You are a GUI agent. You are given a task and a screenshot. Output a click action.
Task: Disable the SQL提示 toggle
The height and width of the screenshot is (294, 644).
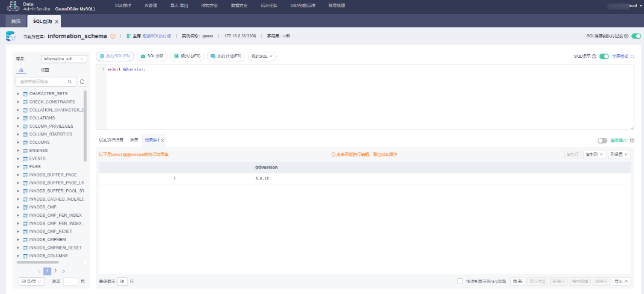(x=604, y=56)
